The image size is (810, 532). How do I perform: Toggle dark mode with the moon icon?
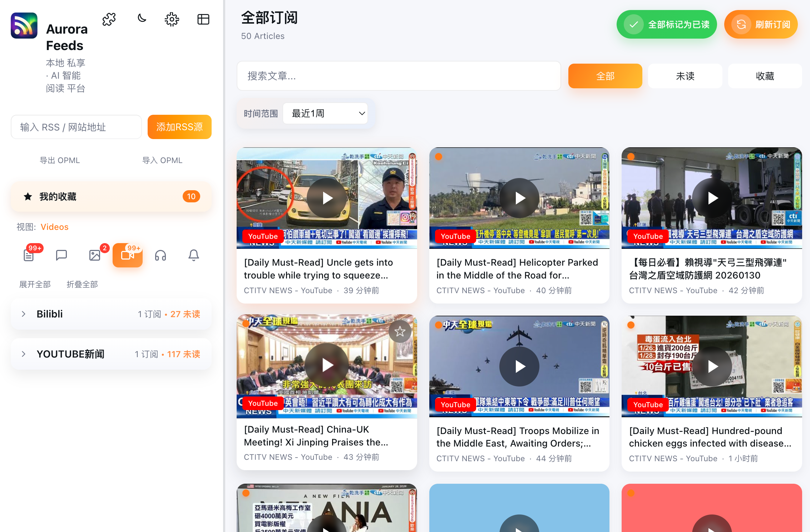(142, 19)
